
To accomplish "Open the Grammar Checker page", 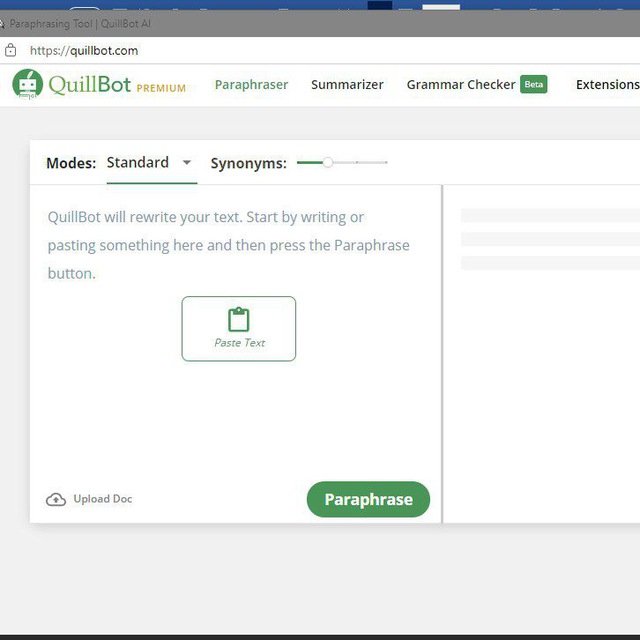I will click(x=461, y=84).
